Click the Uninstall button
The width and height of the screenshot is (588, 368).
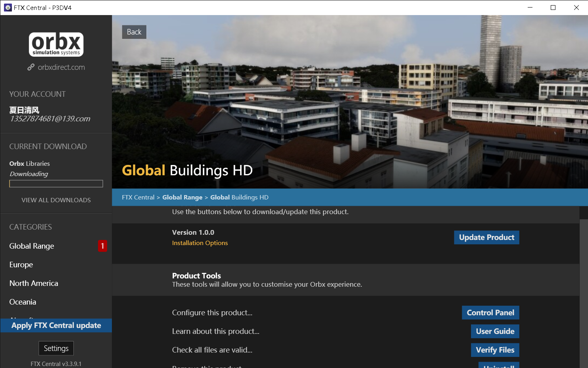[x=499, y=365]
